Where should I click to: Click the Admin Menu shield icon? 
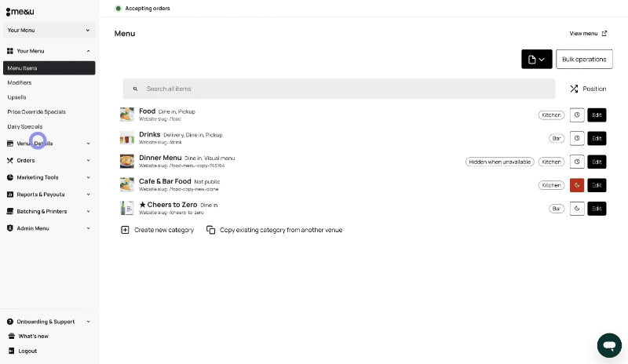[10, 228]
